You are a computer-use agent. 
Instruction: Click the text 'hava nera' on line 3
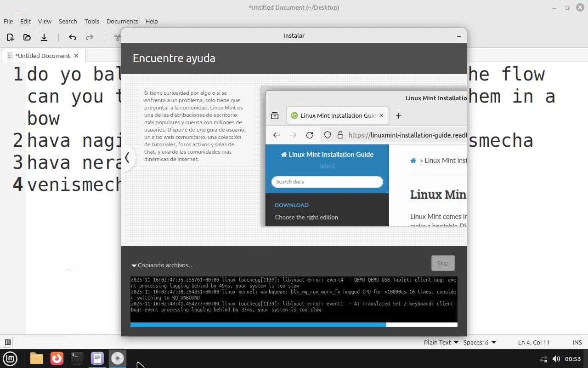74,163
